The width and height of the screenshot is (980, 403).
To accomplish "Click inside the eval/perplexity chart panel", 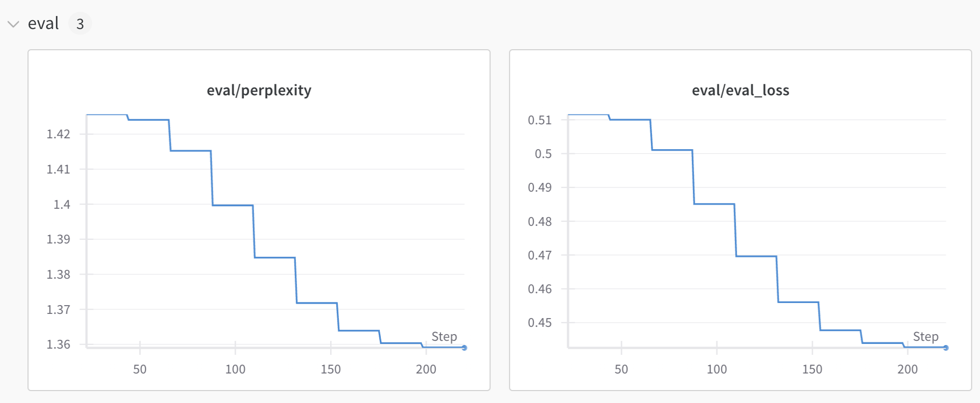I will click(259, 218).
